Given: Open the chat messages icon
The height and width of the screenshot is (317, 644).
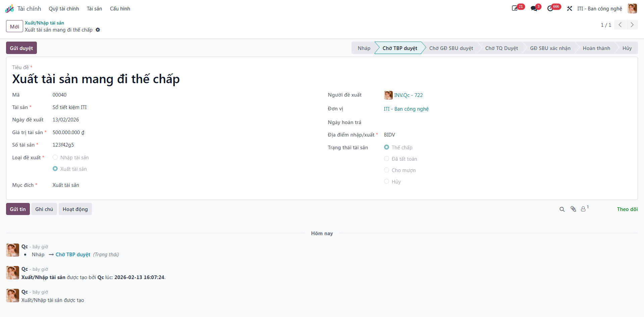Looking at the screenshot, I should click(534, 8).
